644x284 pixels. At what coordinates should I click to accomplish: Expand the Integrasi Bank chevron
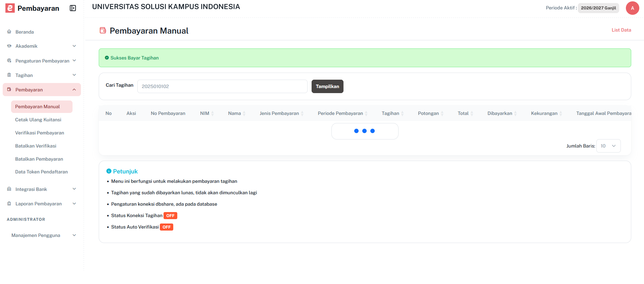click(x=74, y=189)
